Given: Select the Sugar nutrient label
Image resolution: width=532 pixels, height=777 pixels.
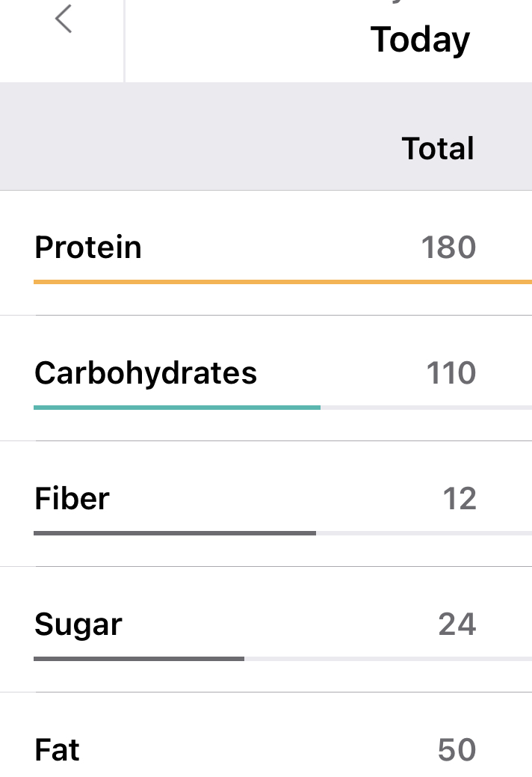Looking at the screenshot, I should tap(78, 624).
